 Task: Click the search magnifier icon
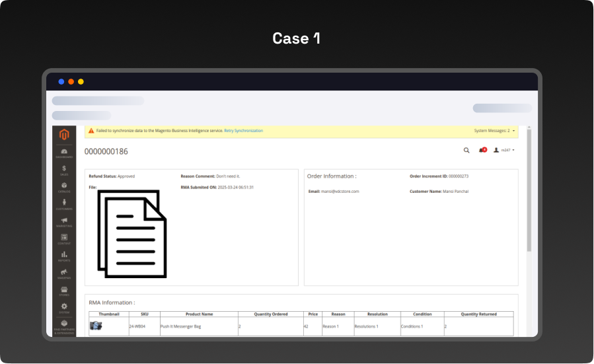click(466, 151)
